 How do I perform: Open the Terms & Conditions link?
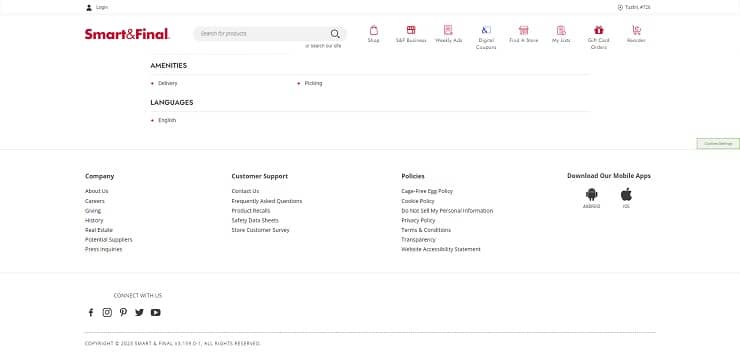coord(426,230)
